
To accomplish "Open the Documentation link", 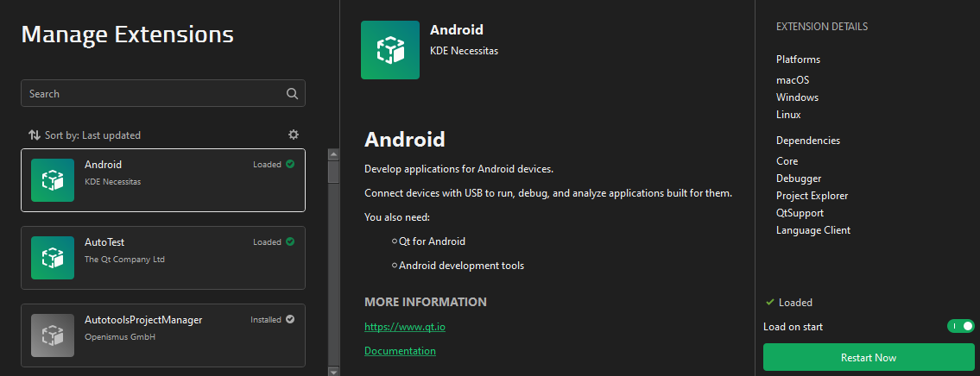I will 400,350.
